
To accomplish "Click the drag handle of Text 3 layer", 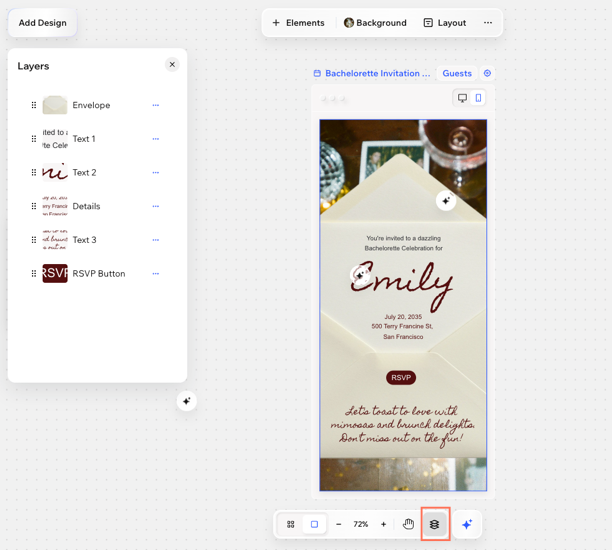I will click(x=34, y=240).
